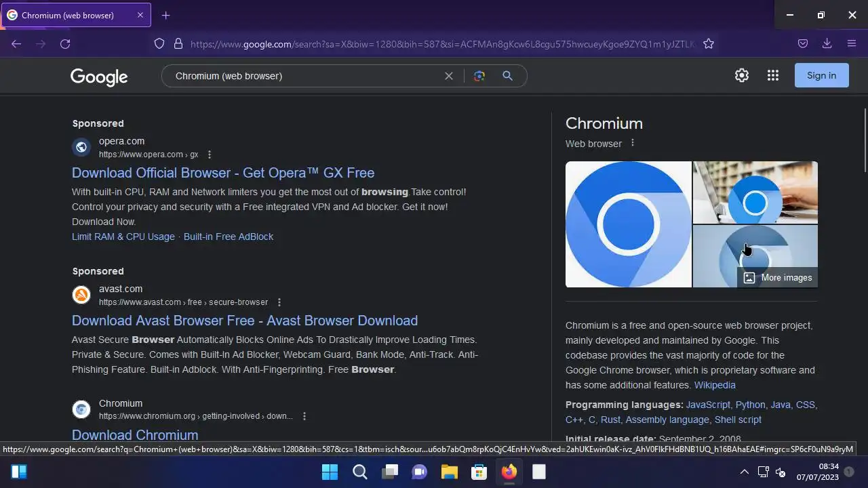
Task: Click the padlock site security icon
Action: (178, 43)
